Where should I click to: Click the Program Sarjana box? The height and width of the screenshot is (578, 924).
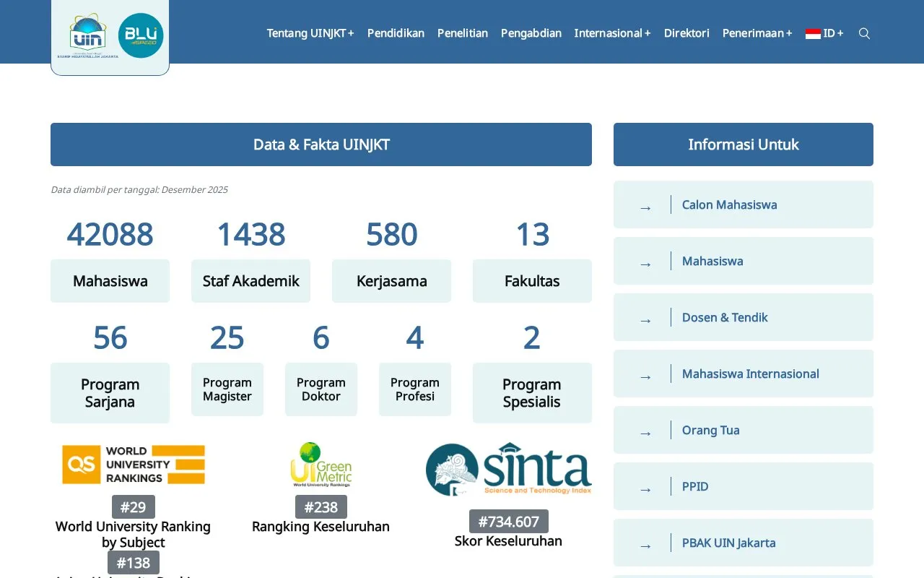pos(110,393)
